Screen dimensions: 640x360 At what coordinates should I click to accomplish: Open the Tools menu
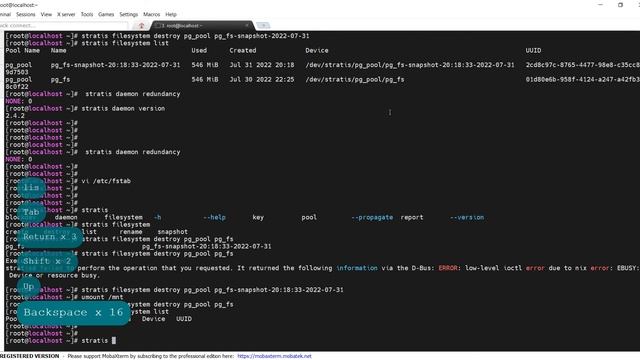pos(87,14)
